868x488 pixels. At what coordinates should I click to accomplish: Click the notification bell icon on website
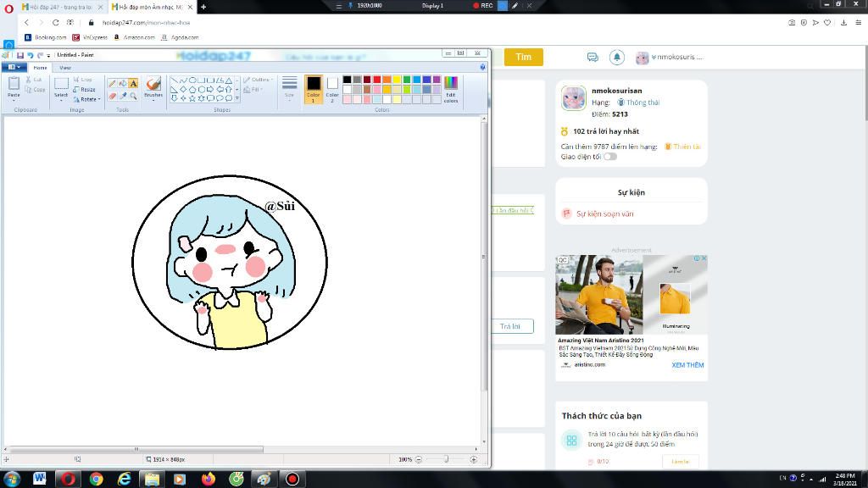(617, 57)
